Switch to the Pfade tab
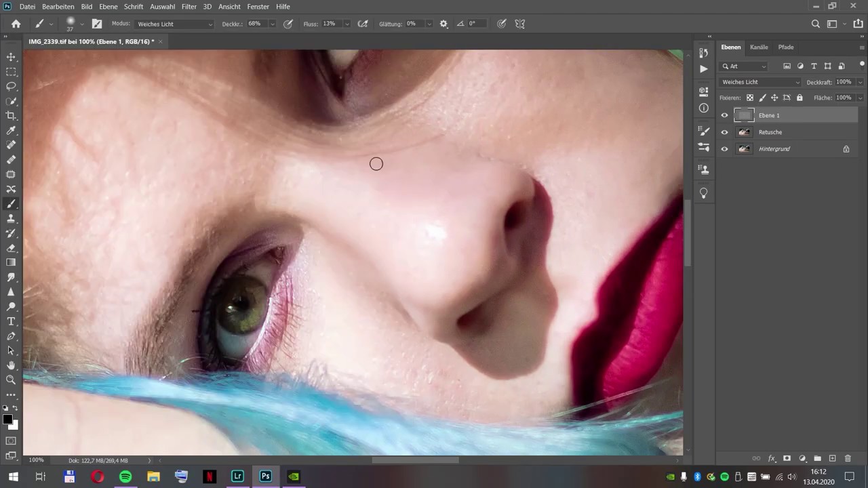Viewport: 868px width, 488px height. tap(786, 47)
